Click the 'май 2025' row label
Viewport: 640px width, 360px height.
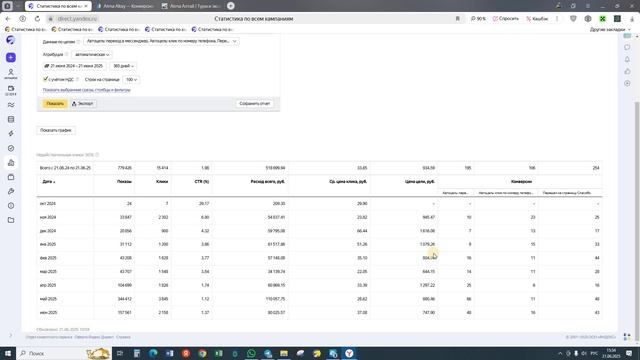48,299
